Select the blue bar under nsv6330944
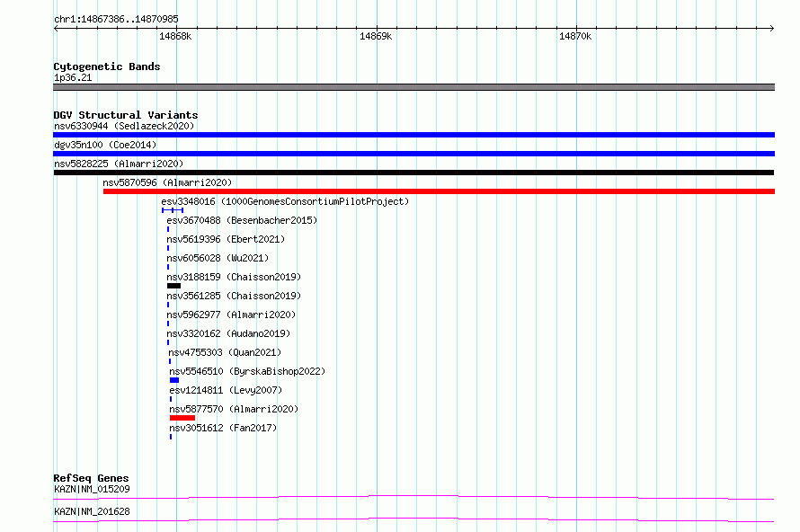The image size is (800, 532). coord(413,135)
